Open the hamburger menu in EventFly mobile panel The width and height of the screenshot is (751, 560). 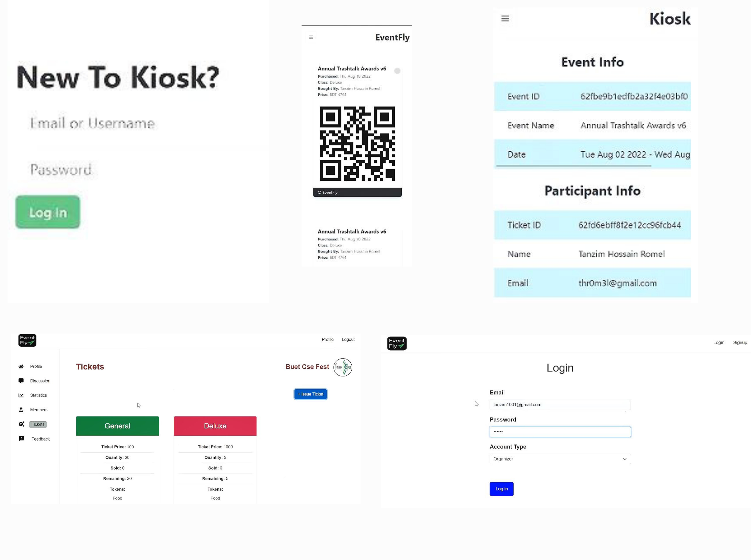(311, 37)
